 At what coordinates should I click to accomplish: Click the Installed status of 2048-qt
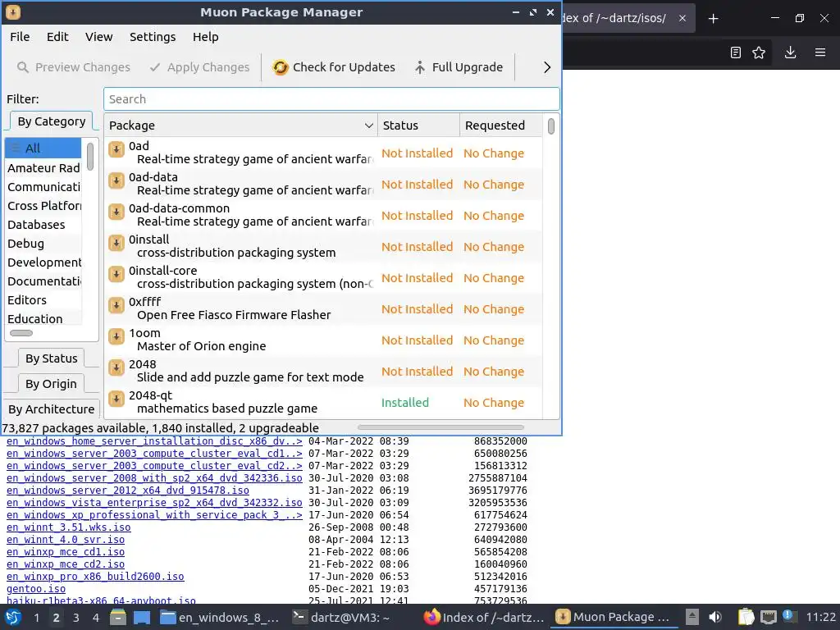[405, 403]
